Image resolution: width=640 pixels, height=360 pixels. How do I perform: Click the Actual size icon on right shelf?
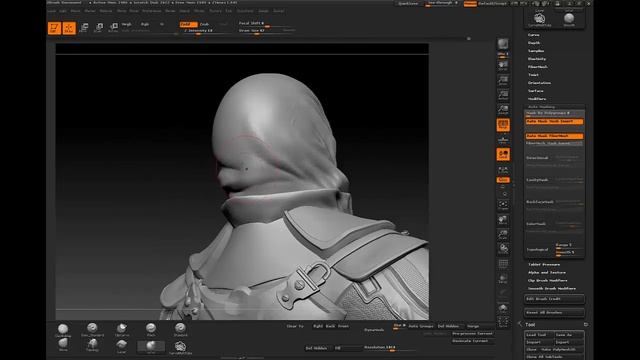click(x=503, y=95)
